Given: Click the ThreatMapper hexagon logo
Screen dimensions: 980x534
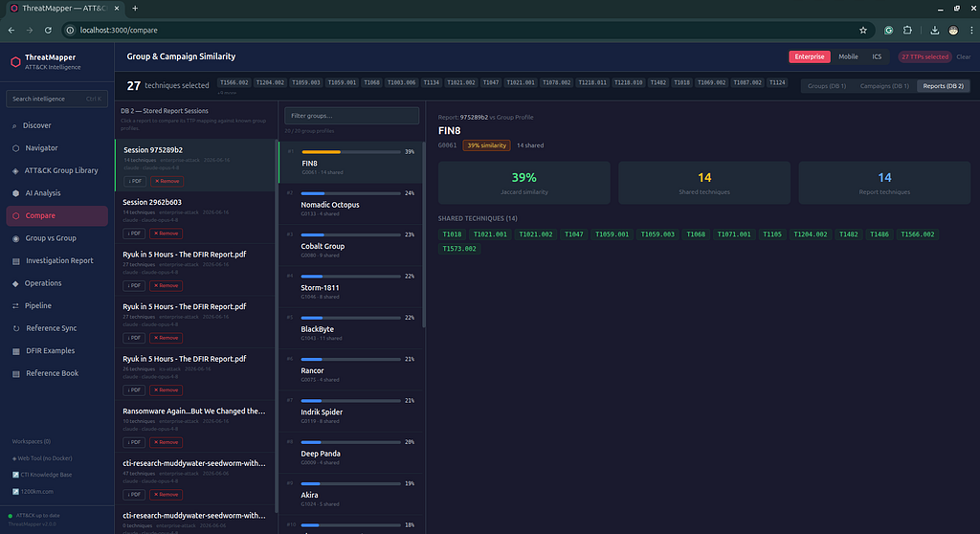Looking at the screenshot, I should 15,62.
